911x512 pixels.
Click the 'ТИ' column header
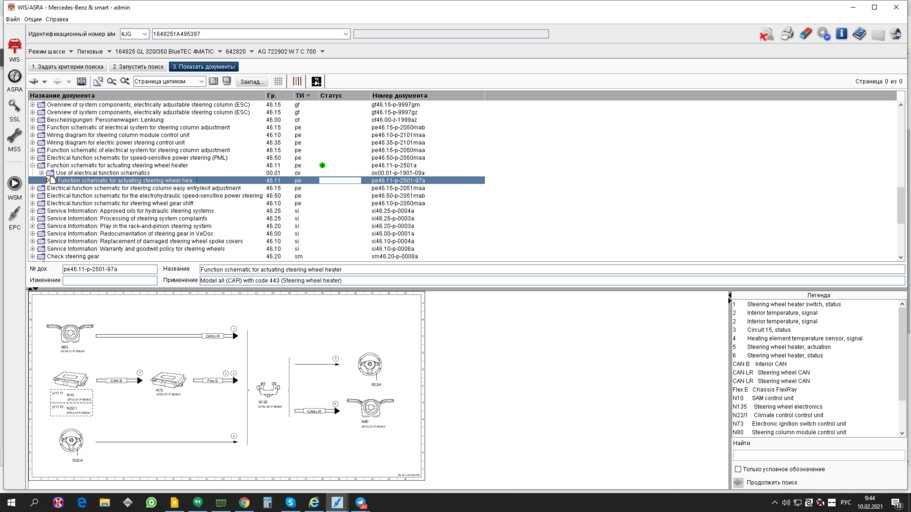coord(306,95)
